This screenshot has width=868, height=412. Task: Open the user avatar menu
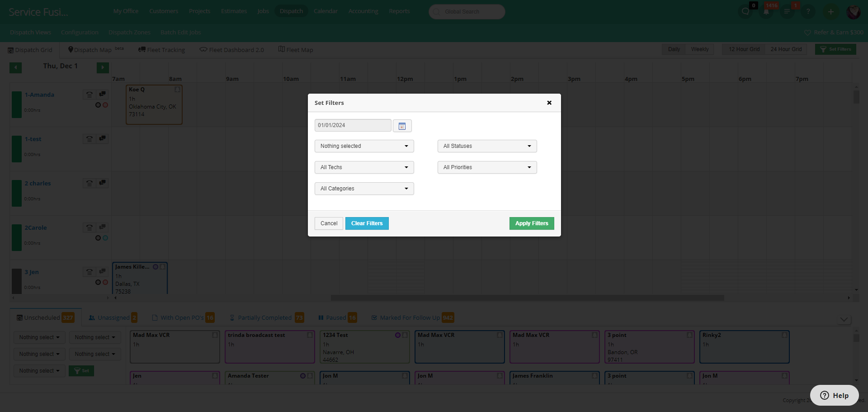click(x=853, y=12)
